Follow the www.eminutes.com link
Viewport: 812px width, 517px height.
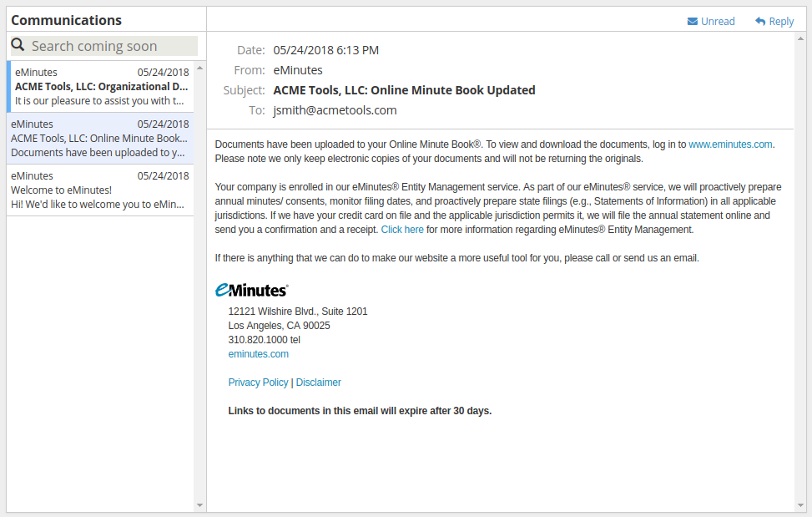(x=730, y=144)
